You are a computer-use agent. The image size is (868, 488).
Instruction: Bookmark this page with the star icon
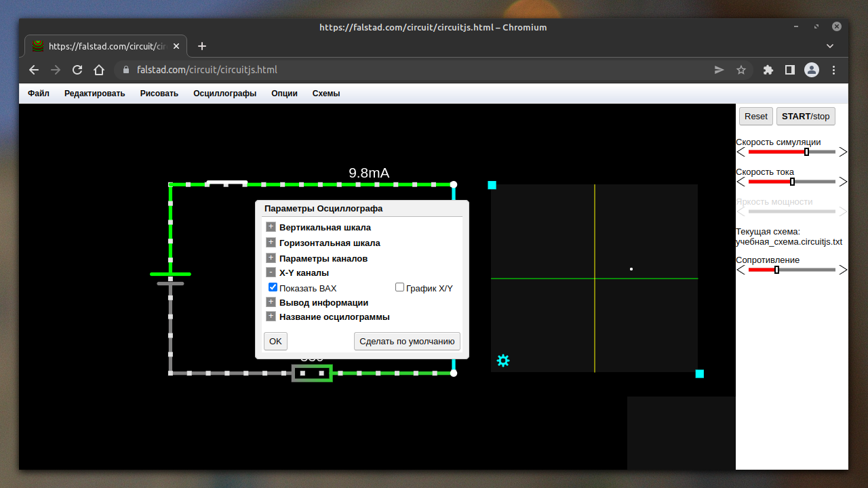[741, 70]
